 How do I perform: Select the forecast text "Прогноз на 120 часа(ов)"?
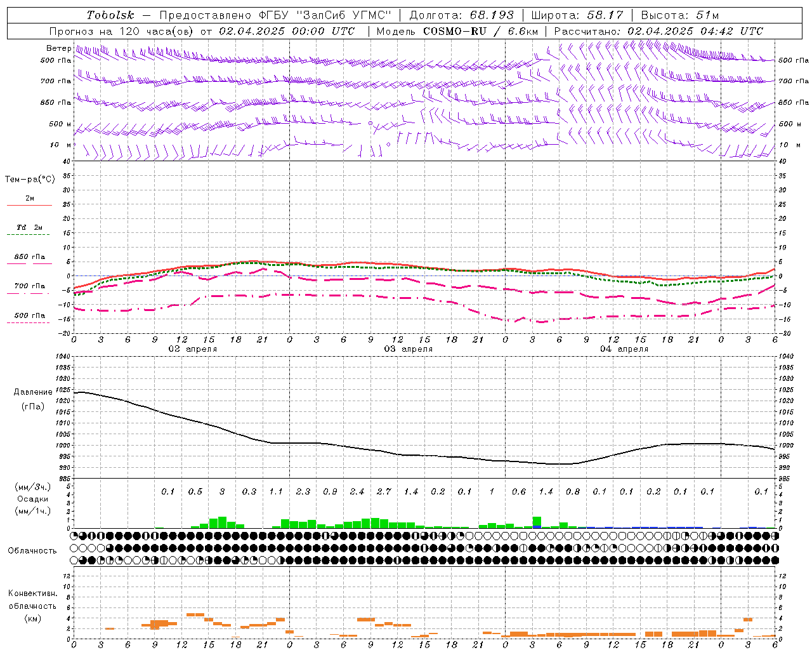(x=122, y=31)
